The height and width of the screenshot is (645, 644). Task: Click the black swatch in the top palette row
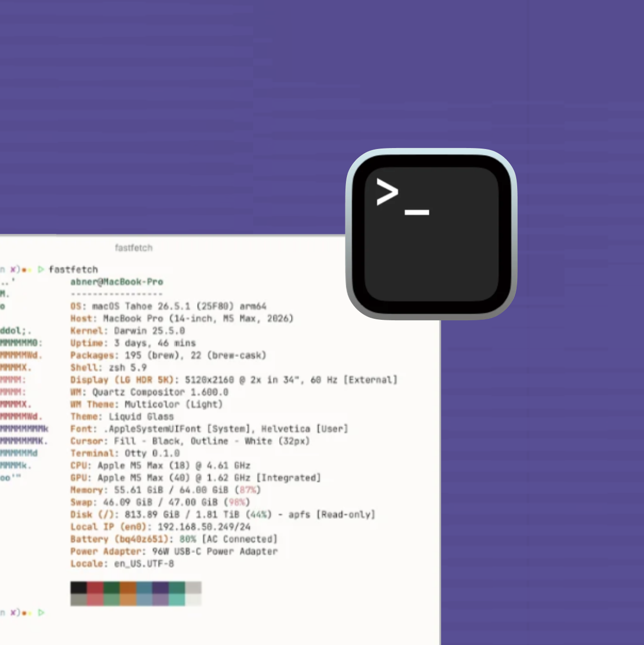(x=78, y=587)
